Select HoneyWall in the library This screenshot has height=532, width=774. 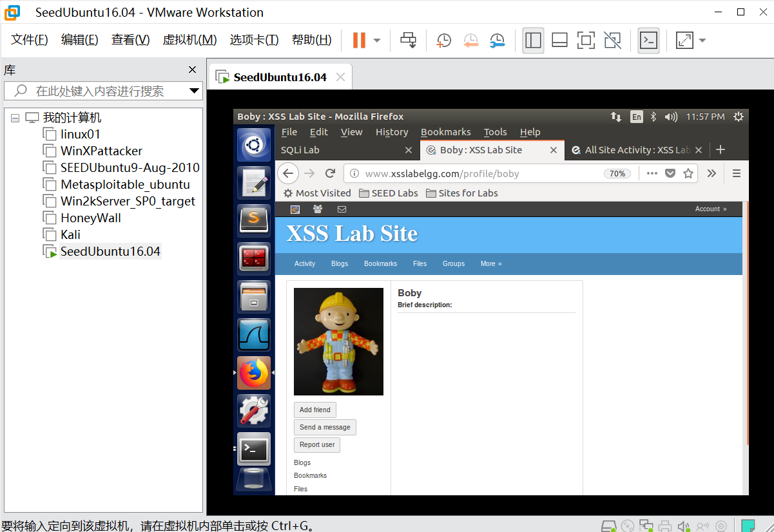pyautogui.click(x=90, y=218)
